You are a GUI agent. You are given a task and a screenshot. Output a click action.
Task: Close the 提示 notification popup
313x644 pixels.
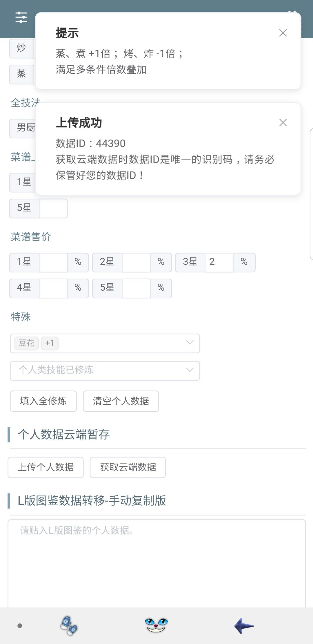[283, 33]
